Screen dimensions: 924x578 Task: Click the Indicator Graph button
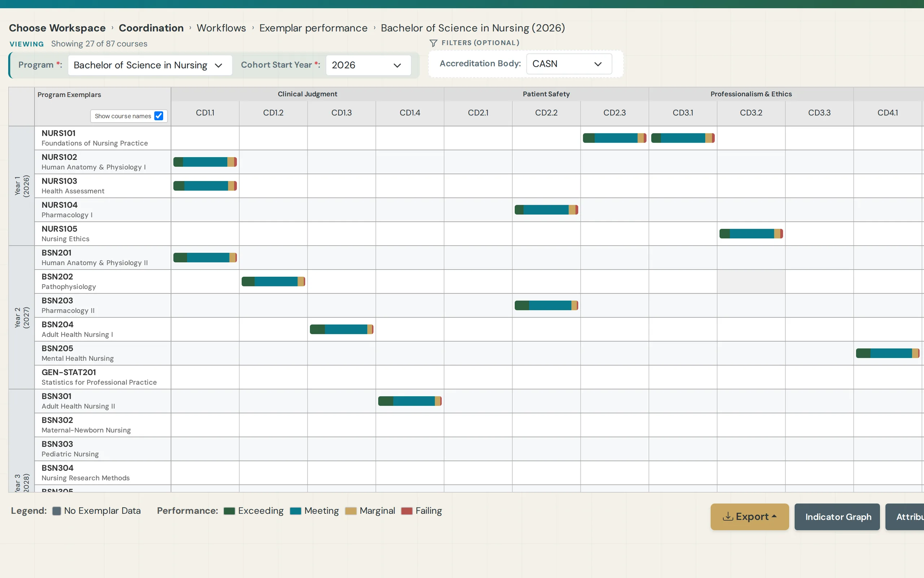click(x=837, y=517)
